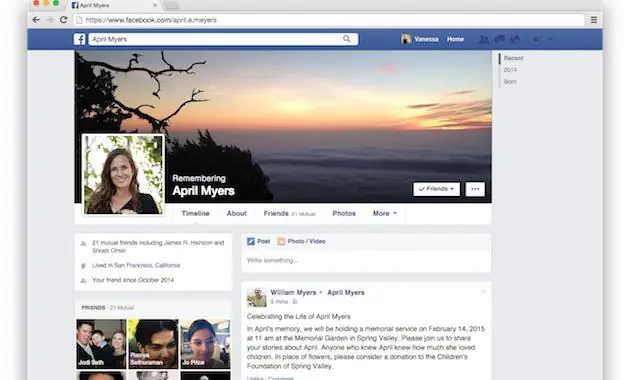Viewport: 630px width, 380px height.
Task: Open messages icon in header
Action: point(500,39)
